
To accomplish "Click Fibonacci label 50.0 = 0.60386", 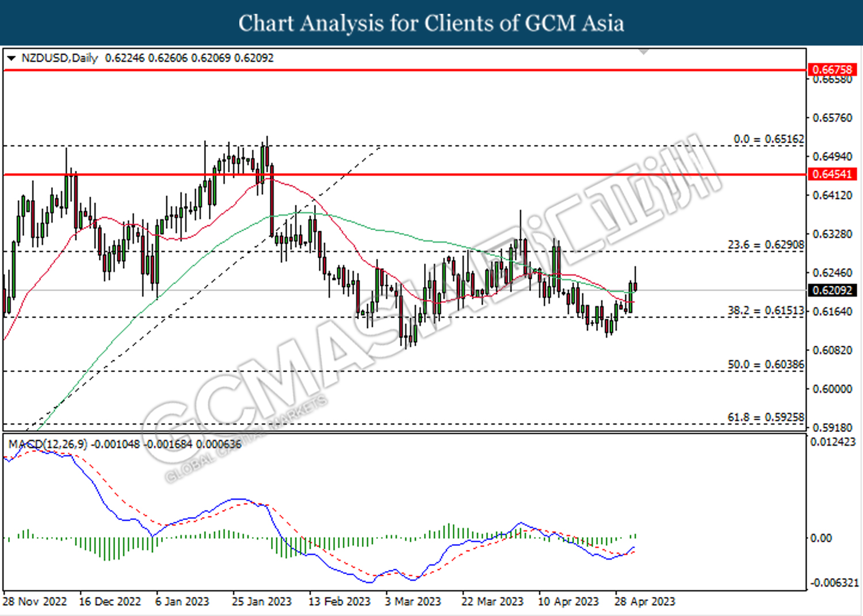I will click(766, 365).
